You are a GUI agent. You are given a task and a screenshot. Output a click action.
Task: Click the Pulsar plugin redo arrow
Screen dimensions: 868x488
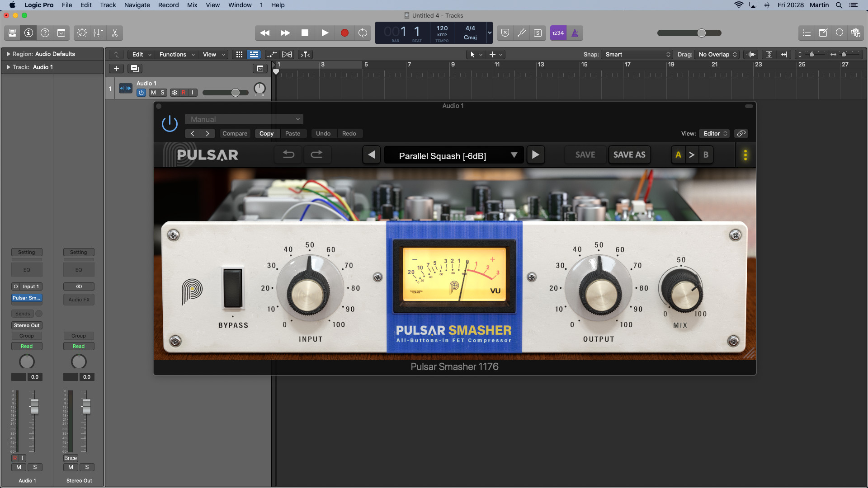[317, 155]
